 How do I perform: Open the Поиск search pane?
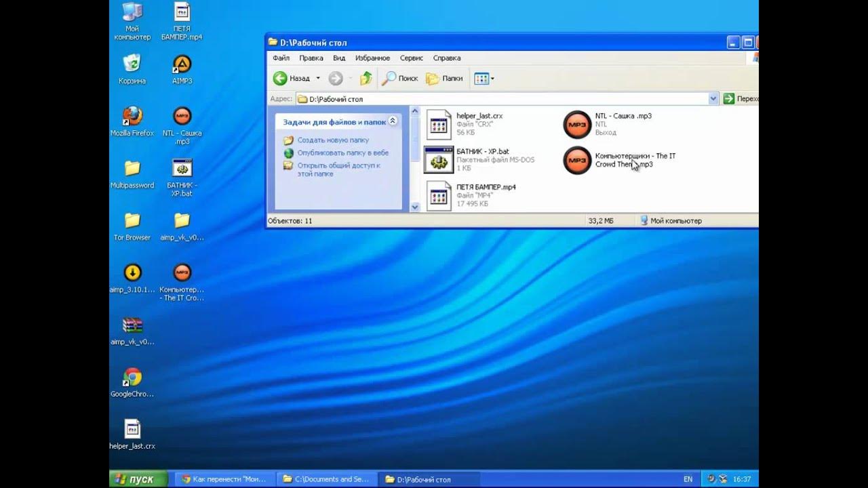[400, 79]
